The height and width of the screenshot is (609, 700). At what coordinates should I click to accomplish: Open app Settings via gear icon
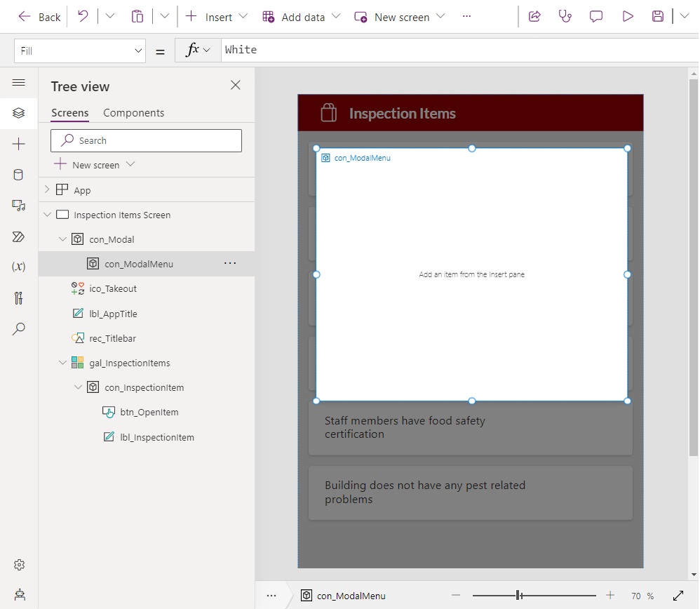(19, 565)
